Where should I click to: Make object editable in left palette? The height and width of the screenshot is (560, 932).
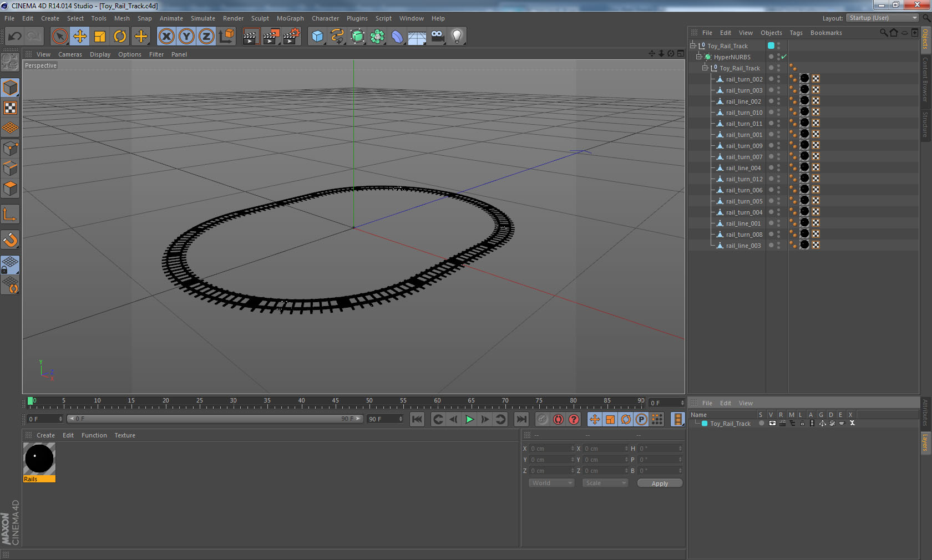pos(10,62)
